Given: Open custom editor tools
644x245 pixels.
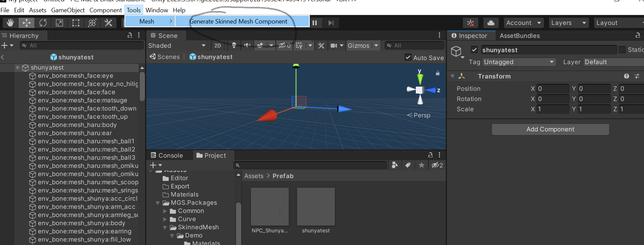Looking at the screenshot, I should (x=109, y=23).
